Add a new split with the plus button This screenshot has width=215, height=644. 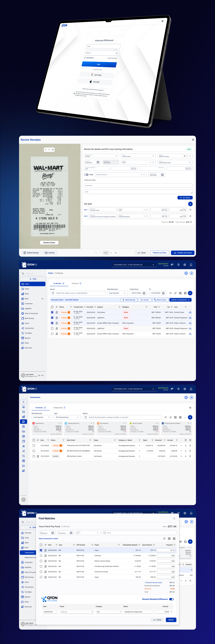point(190,204)
